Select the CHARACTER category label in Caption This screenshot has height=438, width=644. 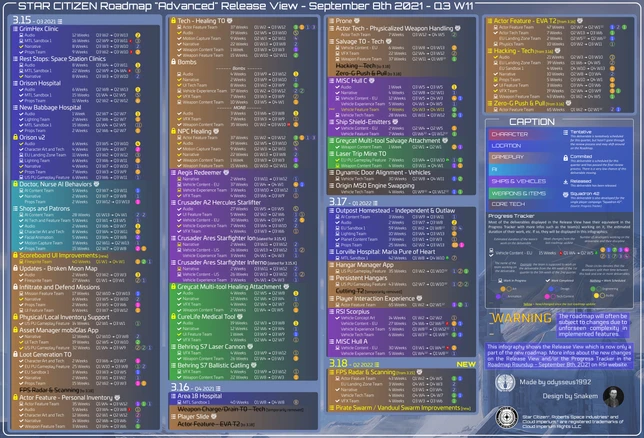510,134
